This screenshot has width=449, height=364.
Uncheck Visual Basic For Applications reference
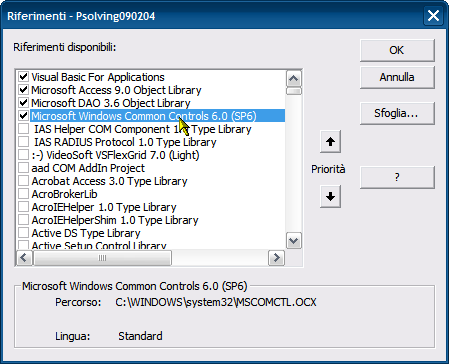(x=23, y=77)
